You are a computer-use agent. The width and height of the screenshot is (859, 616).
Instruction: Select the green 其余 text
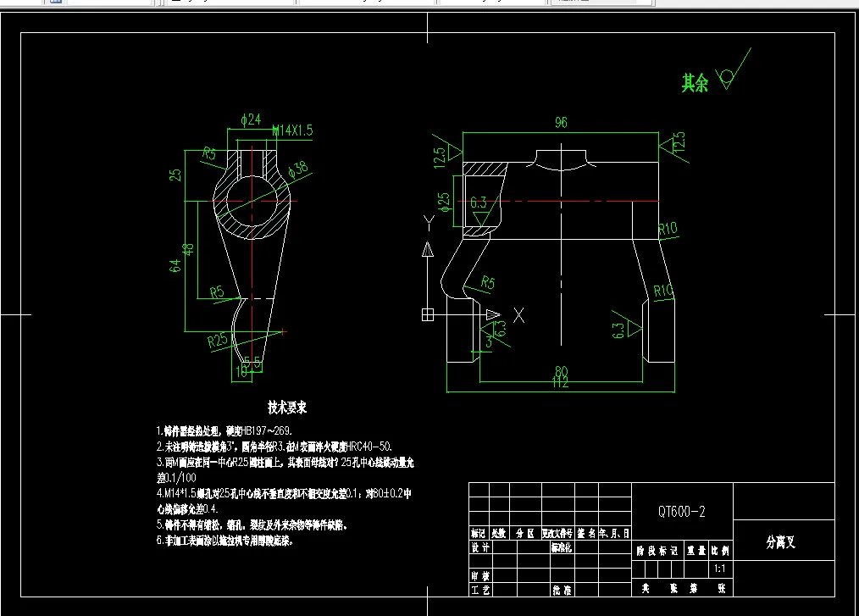pos(695,83)
